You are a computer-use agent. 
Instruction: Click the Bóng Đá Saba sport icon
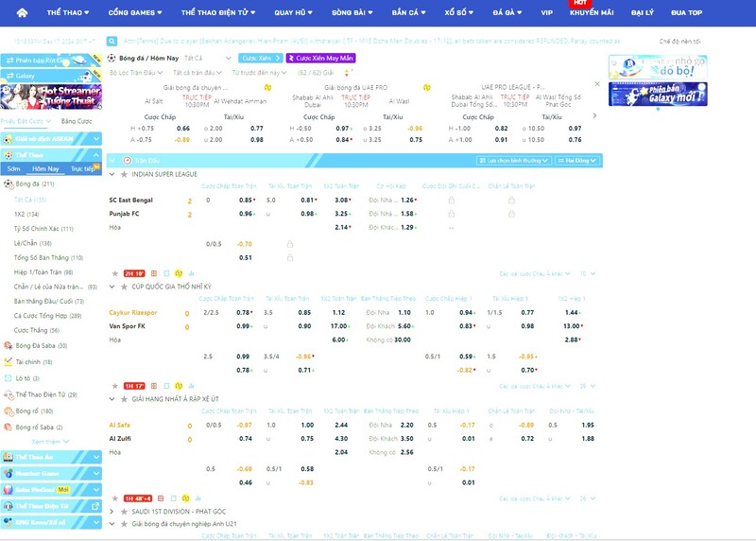(9, 346)
